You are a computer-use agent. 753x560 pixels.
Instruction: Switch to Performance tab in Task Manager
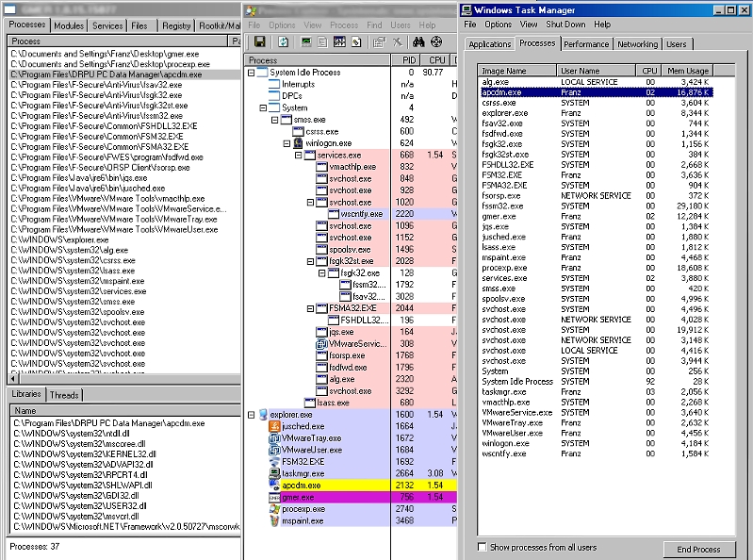click(x=586, y=44)
